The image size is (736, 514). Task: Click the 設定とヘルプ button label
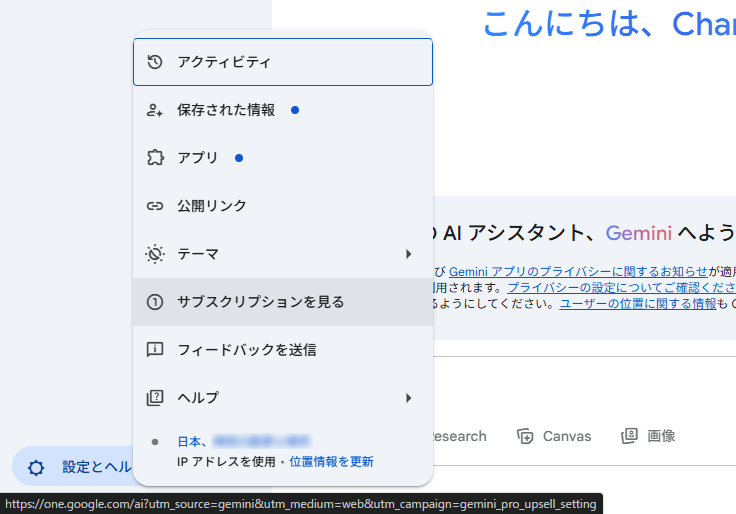tap(97, 467)
